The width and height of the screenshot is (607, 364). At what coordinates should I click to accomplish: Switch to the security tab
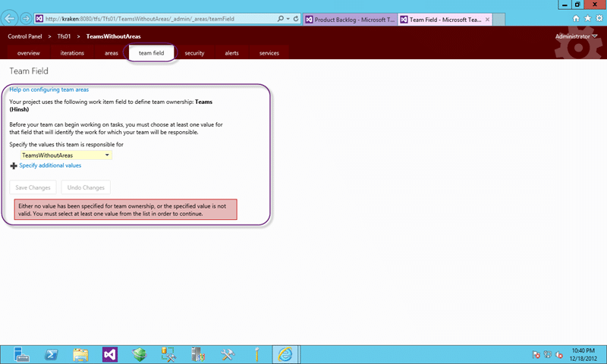(194, 53)
